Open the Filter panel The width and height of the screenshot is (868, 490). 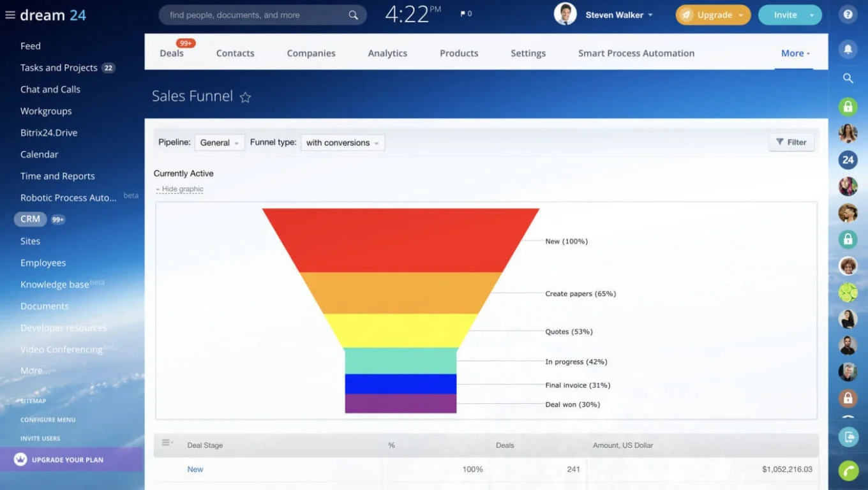[791, 142]
